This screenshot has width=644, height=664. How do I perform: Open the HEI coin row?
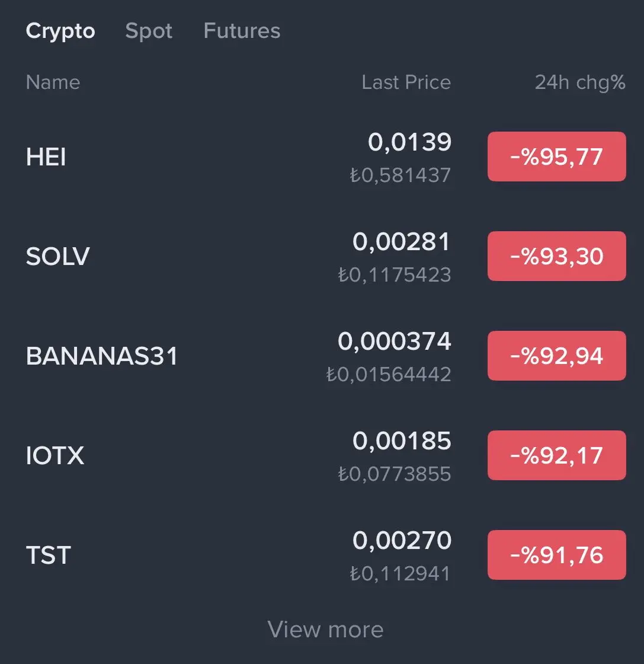46,157
